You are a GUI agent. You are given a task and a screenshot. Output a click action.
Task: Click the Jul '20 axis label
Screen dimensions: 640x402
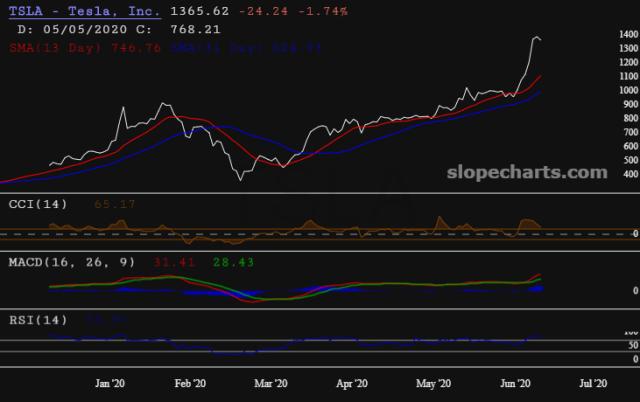[593, 383]
